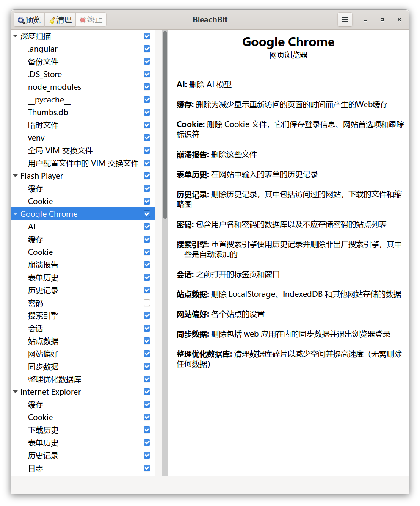This screenshot has width=420, height=506.
Task: Select the 站点数据 tree row
Action: pyautogui.click(x=83, y=341)
